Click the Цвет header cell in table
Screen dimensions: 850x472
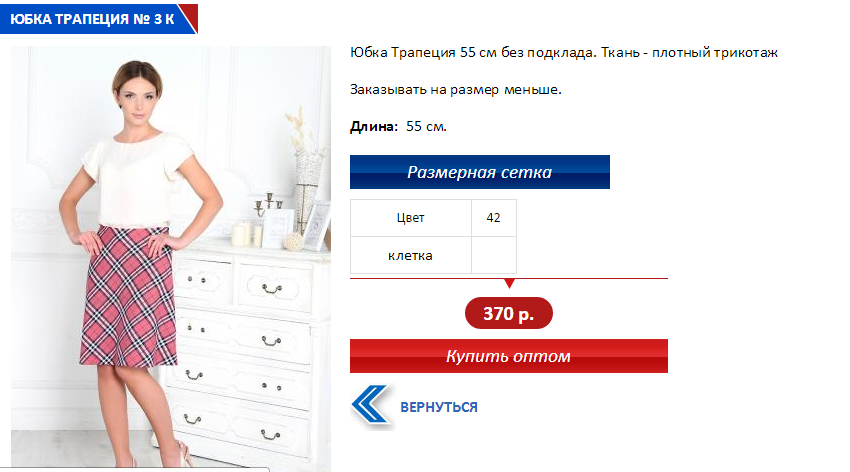[x=410, y=218]
